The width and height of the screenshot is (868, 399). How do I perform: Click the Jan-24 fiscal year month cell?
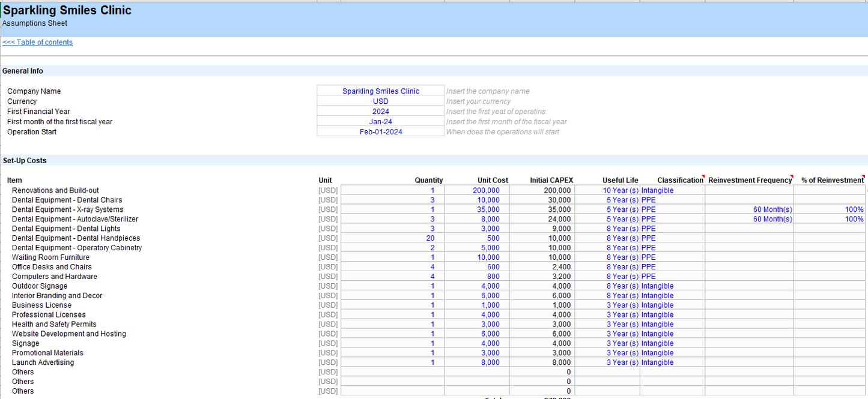(380, 122)
